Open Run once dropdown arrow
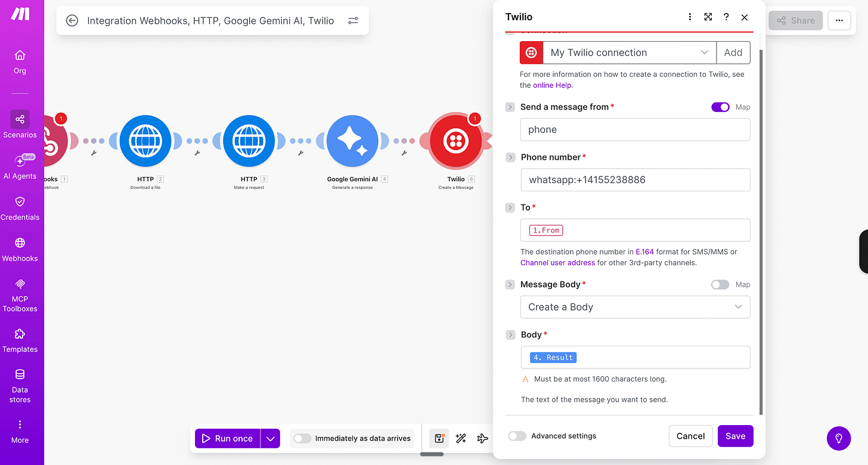Screen dimensions: 868x465 270,439
